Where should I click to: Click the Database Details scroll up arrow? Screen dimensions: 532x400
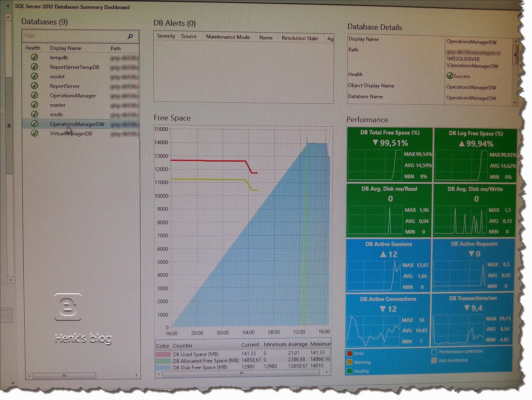coord(515,42)
